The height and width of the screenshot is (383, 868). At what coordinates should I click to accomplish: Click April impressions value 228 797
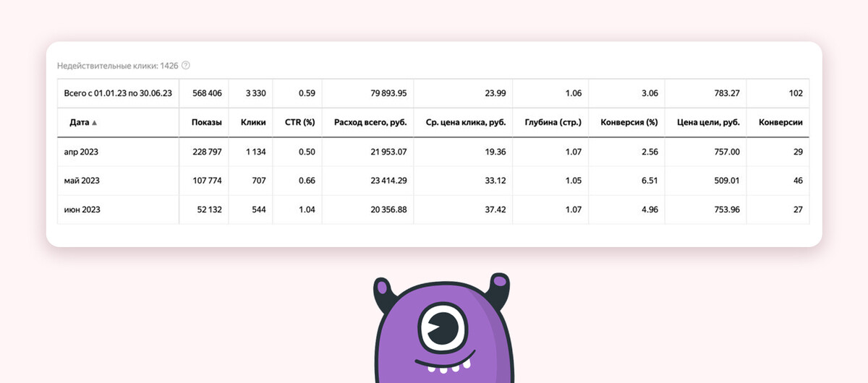(x=206, y=152)
